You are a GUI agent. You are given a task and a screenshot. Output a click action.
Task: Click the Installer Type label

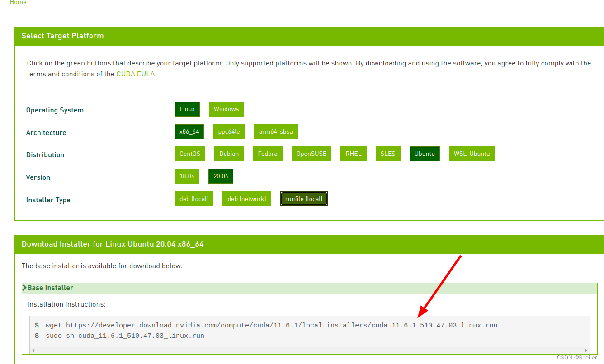[48, 200]
